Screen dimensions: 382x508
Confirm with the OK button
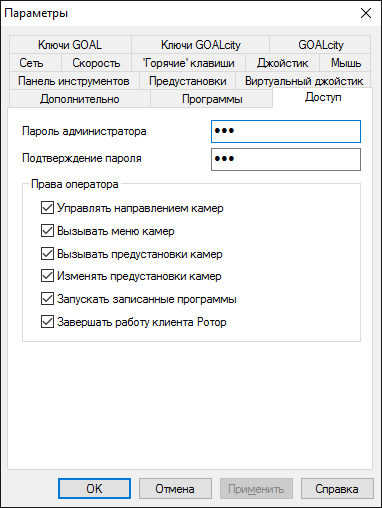[94, 489]
